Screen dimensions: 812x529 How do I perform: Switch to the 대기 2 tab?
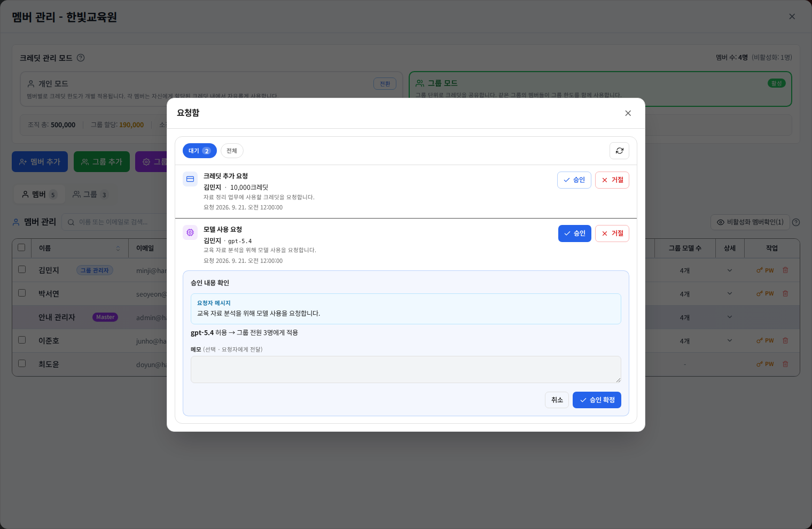tap(200, 151)
